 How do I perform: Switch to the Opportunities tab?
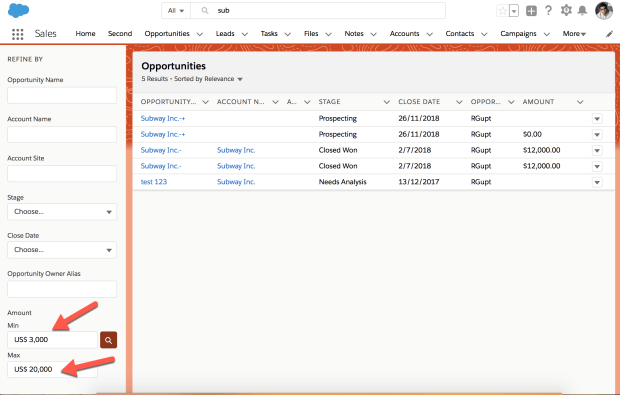click(x=167, y=34)
